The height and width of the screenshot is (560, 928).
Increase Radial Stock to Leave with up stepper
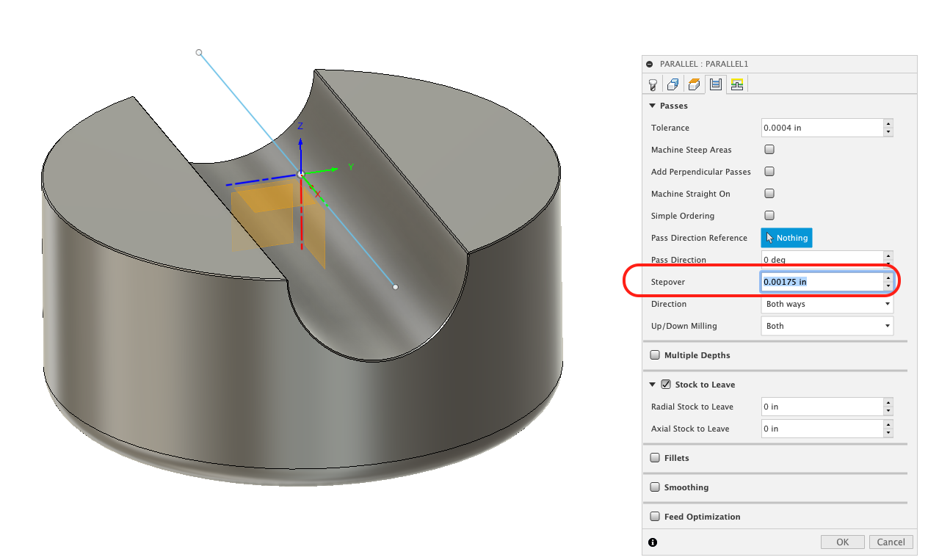pyautogui.click(x=888, y=402)
